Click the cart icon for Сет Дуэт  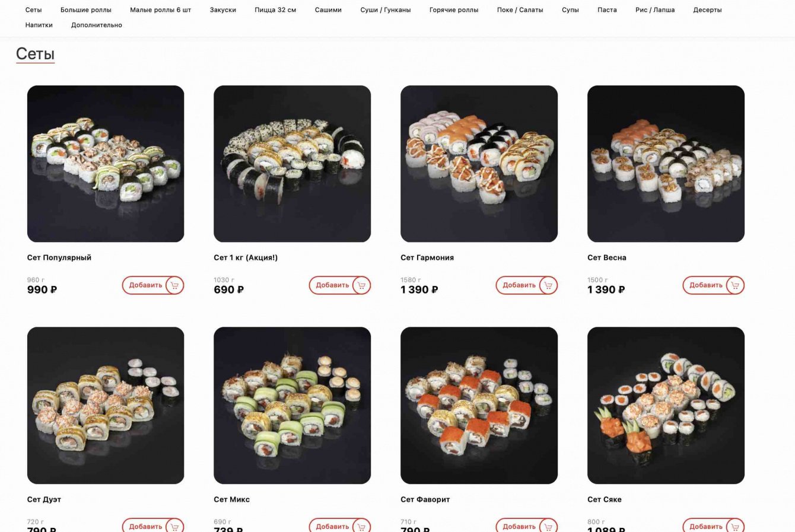click(174, 526)
